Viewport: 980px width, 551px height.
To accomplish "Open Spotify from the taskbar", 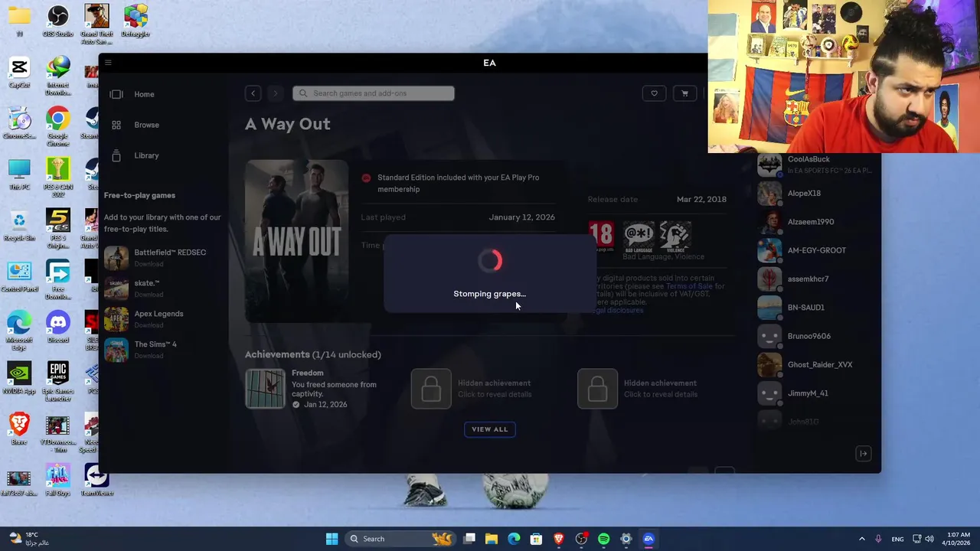I will click(x=603, y=539).
